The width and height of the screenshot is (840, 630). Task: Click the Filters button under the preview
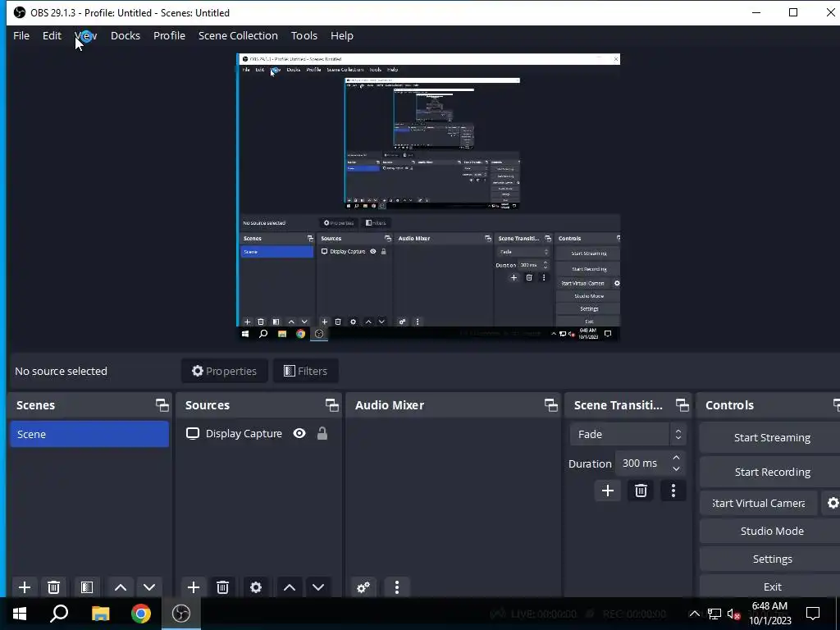click(x=305, y=371)
